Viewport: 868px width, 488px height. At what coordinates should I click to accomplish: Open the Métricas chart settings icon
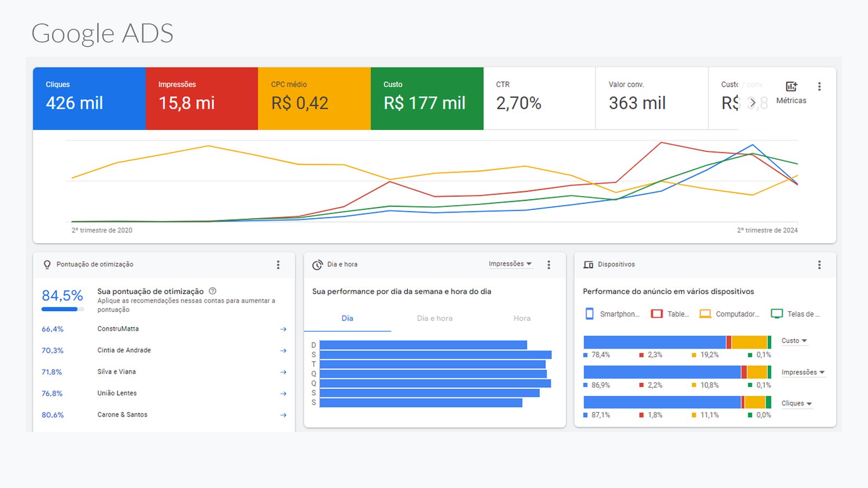point(792,87)
